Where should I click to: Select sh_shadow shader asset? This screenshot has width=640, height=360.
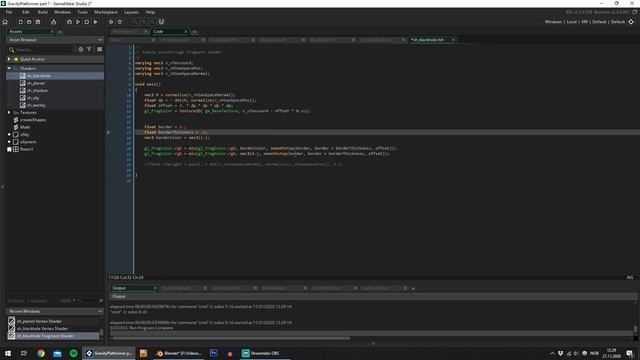(55, 91)
